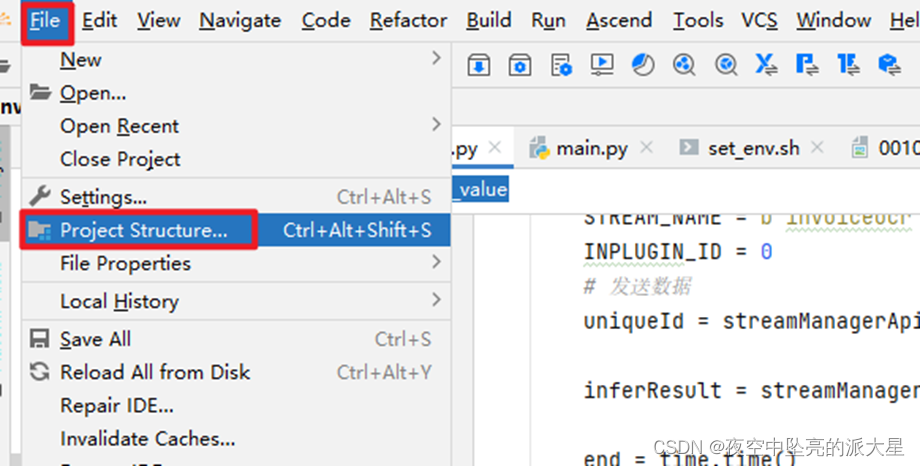
Task: Click the line INPLUGIN_ID = 0
Action: tap(678, 252)
